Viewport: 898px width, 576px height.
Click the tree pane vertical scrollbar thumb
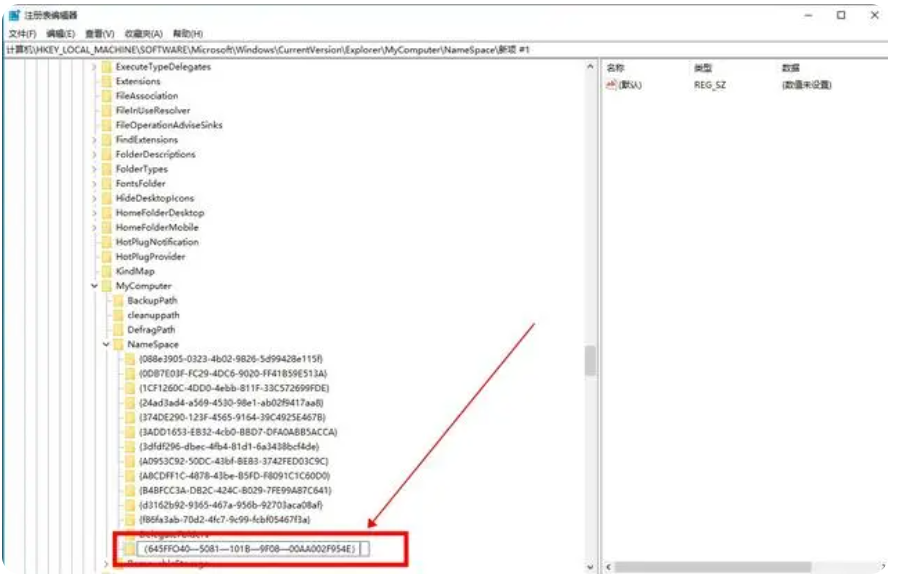point(590,361)
